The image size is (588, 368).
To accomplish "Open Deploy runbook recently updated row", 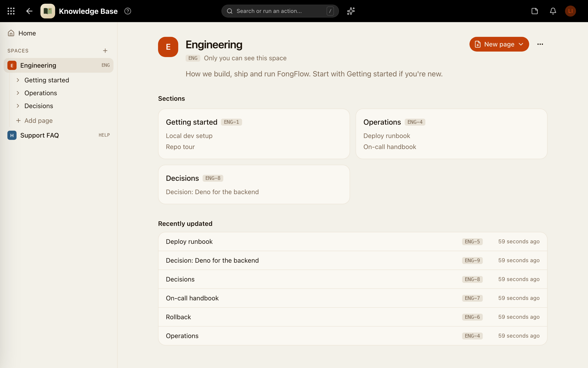I will coord(353,242).
